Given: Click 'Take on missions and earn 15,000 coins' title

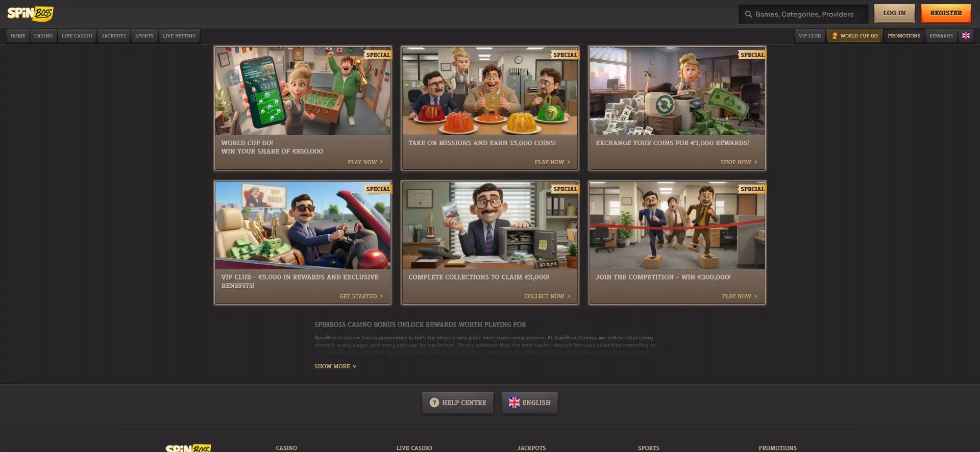Looking at the screenshot, I should pos(482,143).
